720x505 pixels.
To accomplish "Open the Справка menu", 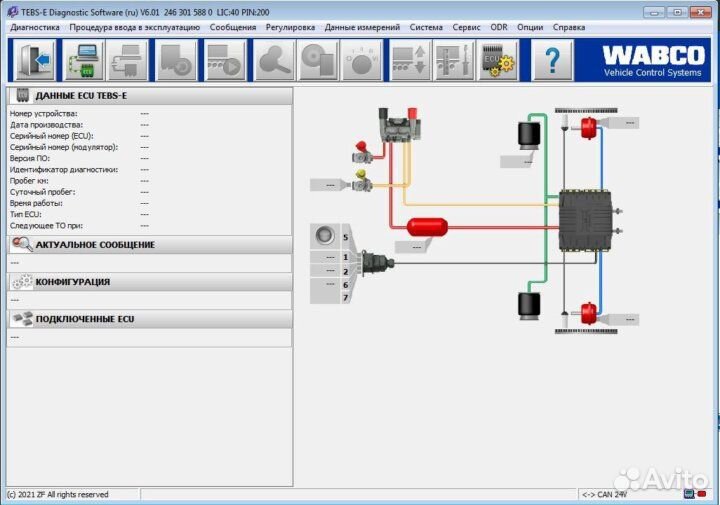I will click(568, 27).
